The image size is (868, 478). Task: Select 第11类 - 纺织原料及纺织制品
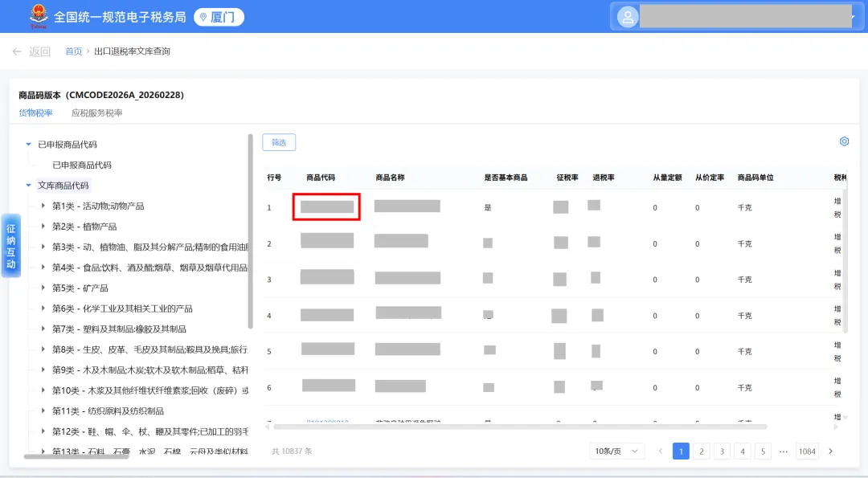(108, 411)
